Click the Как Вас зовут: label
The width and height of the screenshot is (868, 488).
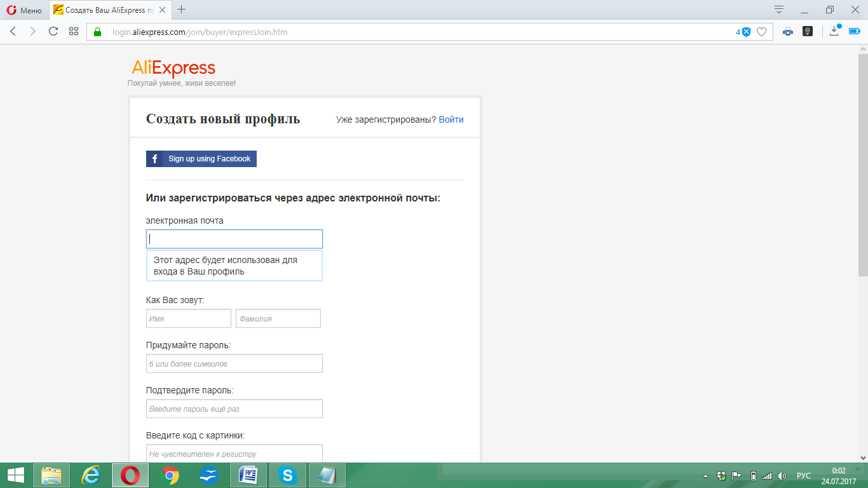click(x=175, y=300)
